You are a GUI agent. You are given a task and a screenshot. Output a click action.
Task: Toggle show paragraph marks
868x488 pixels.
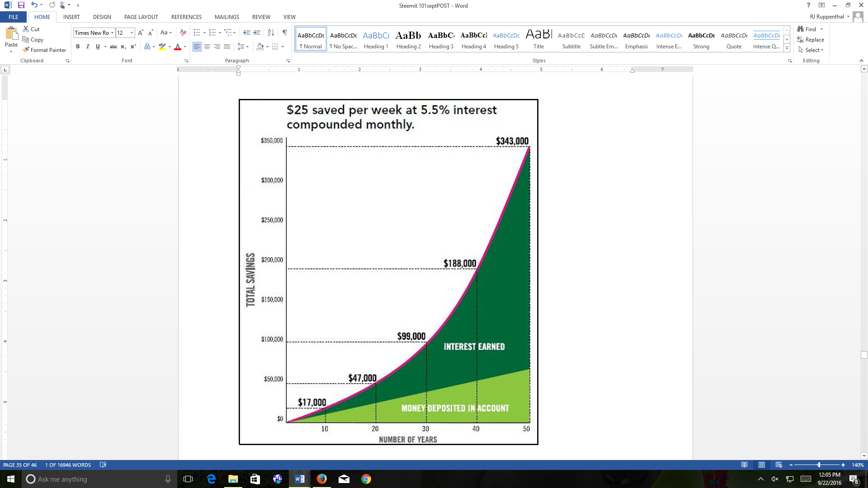(285, 33)
